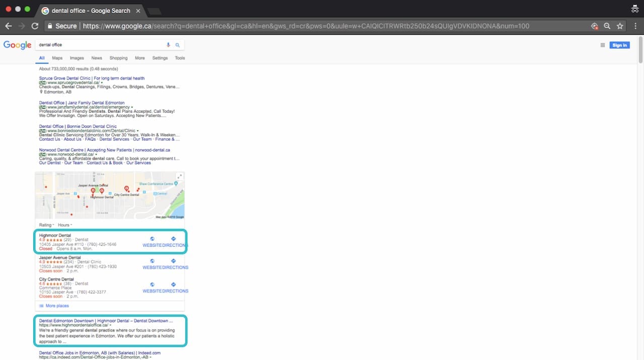Open Bonnie Doon Dental Clinic ad link
The width and height of the screenshot is (644, 360).
pyautogui.click(x=78, y=126)
